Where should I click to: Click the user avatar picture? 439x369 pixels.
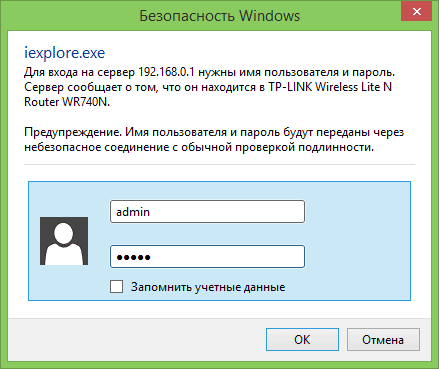pyautogui.click(x=64, y=241)
